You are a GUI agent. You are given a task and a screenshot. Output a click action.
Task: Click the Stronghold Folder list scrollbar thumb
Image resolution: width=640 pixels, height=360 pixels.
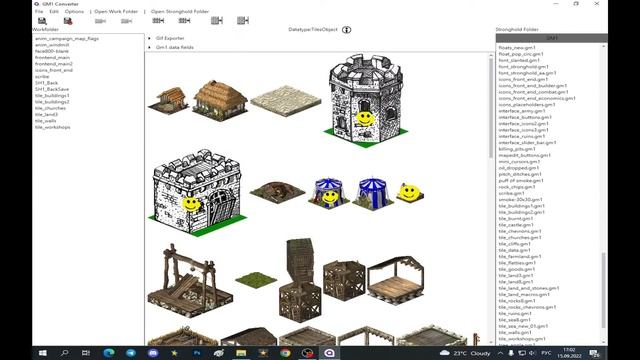click(604, 290)
